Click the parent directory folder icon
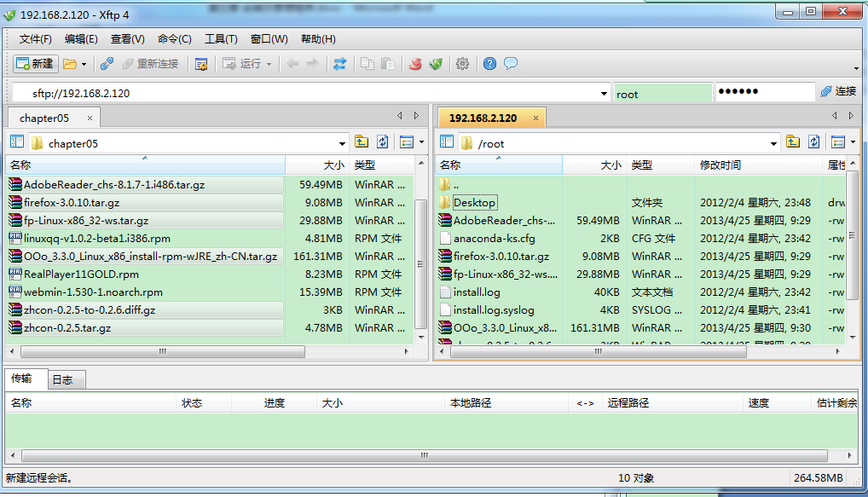 pos(445,184)
